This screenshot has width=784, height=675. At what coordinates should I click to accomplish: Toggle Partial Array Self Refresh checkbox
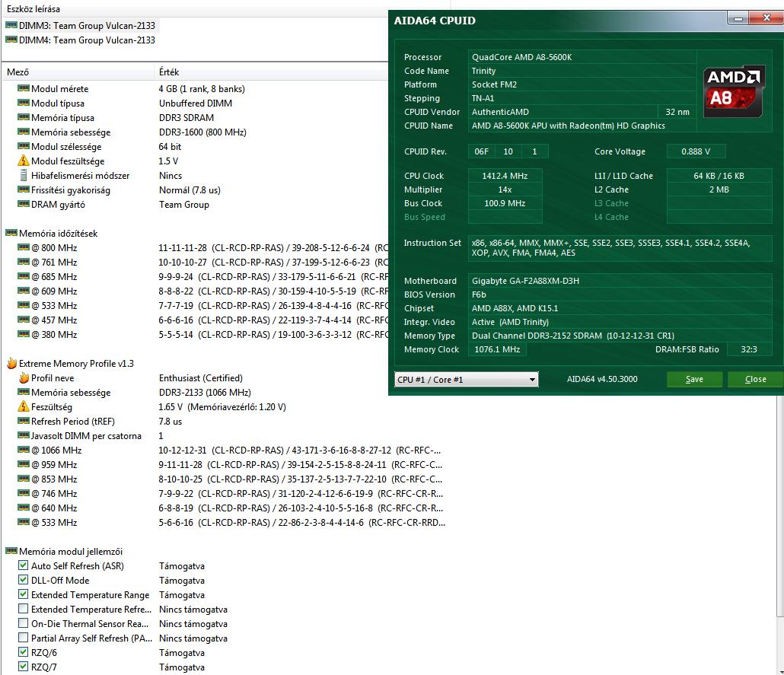[x=23, y=638]
